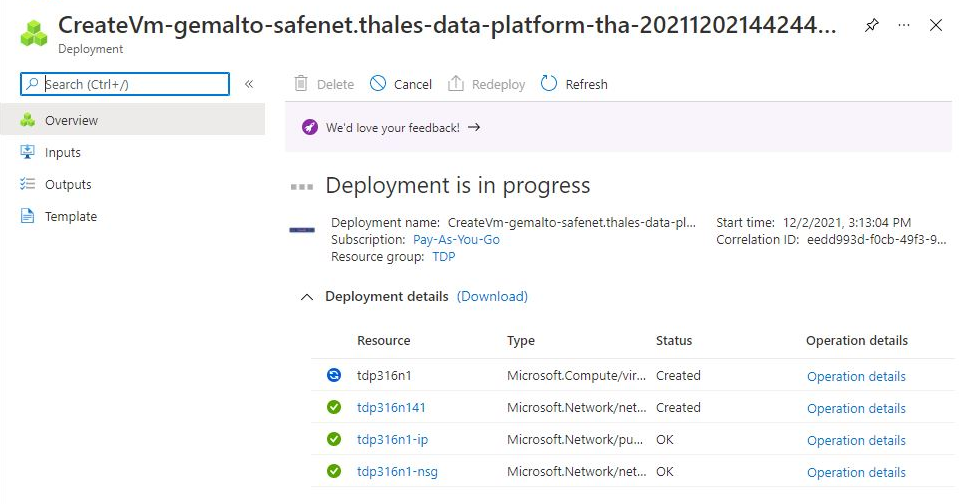Click the Outputs checklist icon
Screen dimensions: 962x504
[x=28, y=184]
